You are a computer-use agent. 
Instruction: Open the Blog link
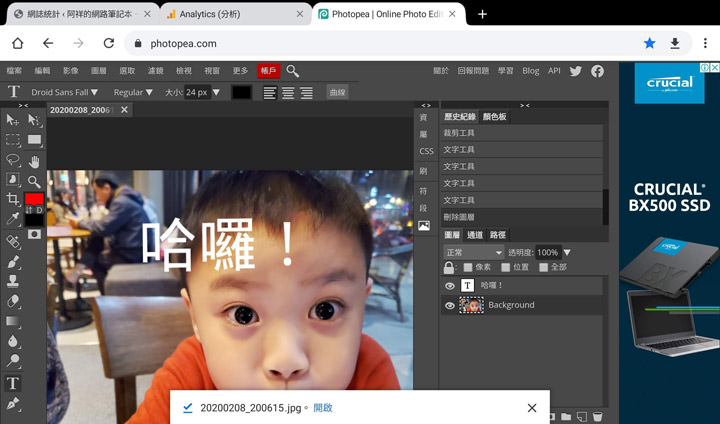(x=531, y=71)
